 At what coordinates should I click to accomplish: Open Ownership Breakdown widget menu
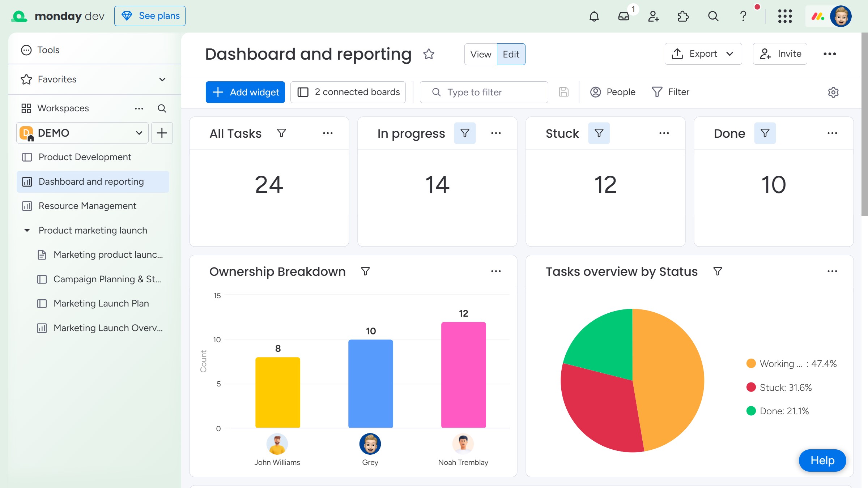(x=496, y=271)
